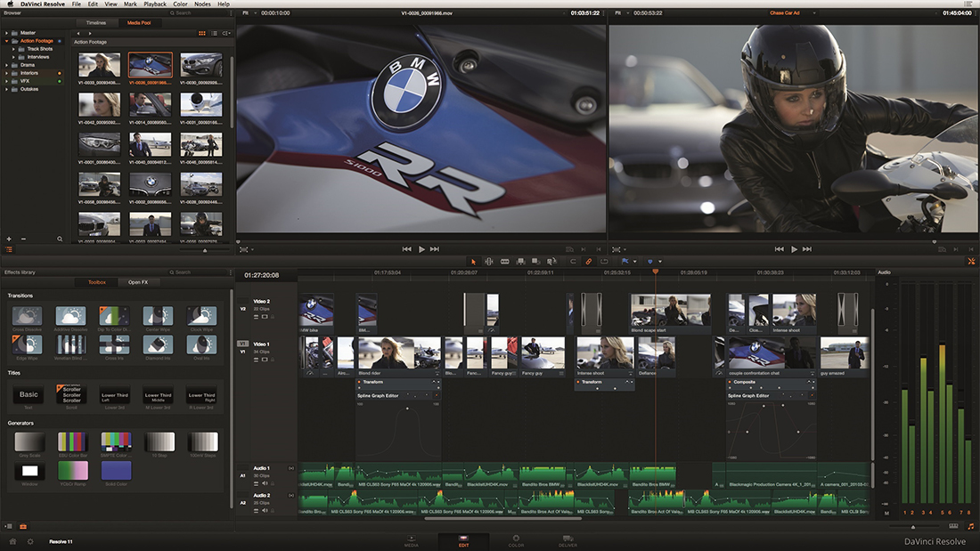Image resolution: width=980 pixels, height=551 pixels.
Task: Click the timeline horizontal scrollbar
Action: 503,518
